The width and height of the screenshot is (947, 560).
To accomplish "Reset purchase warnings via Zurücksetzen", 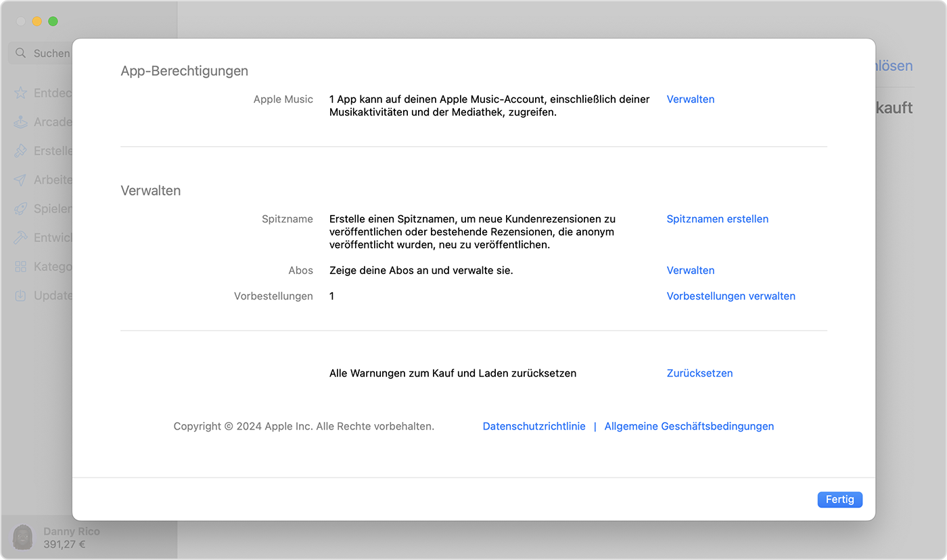I will 699,373.
